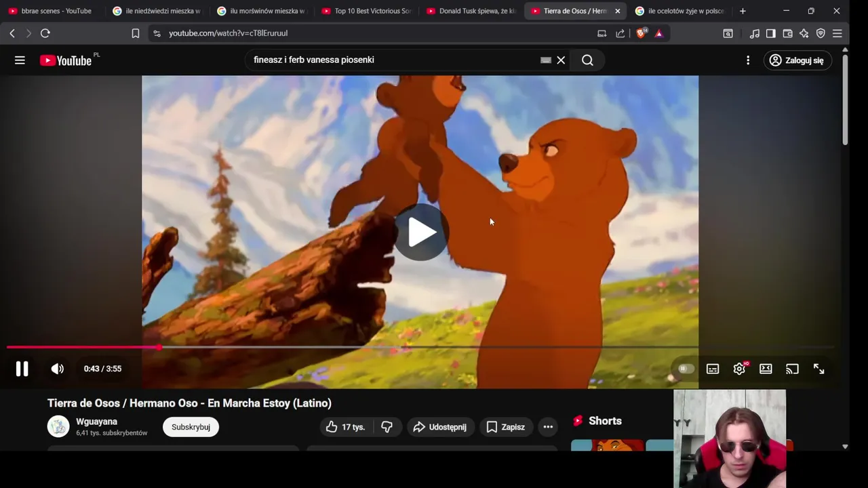Image resolution: width=868 pixels, height=488 pixels.
Task: Click the search magnifier button
Action: pyautogui.click(x=587, y=60)
